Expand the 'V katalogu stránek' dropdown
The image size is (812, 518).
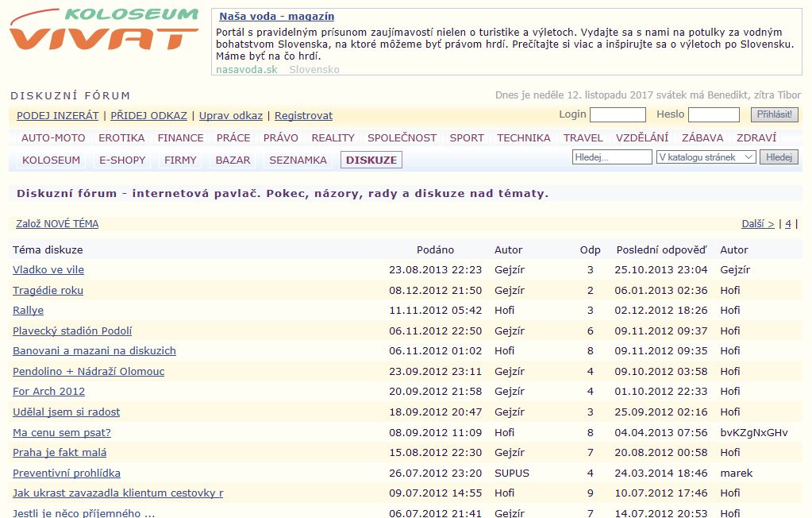(x=706, y=157)
